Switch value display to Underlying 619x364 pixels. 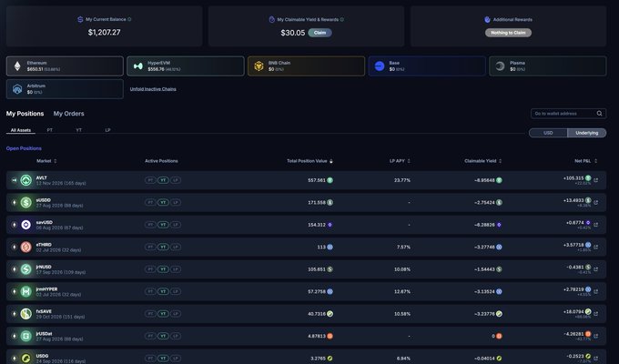pyautogui.click(x=586, y=133)
